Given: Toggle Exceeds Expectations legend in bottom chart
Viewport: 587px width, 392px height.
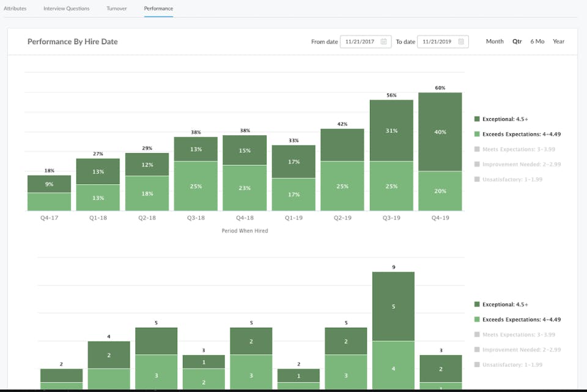Looking at the screenshot, I should click(x=517, y=319).
